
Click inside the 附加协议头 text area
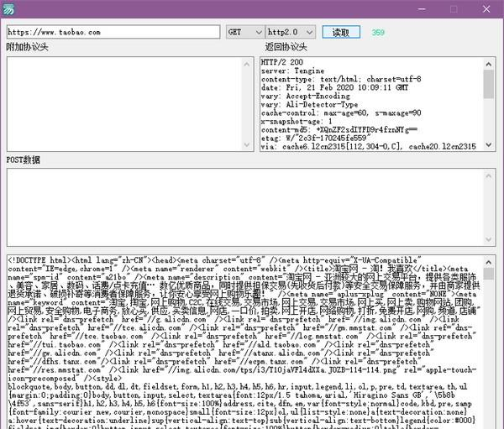pos(124,104)
